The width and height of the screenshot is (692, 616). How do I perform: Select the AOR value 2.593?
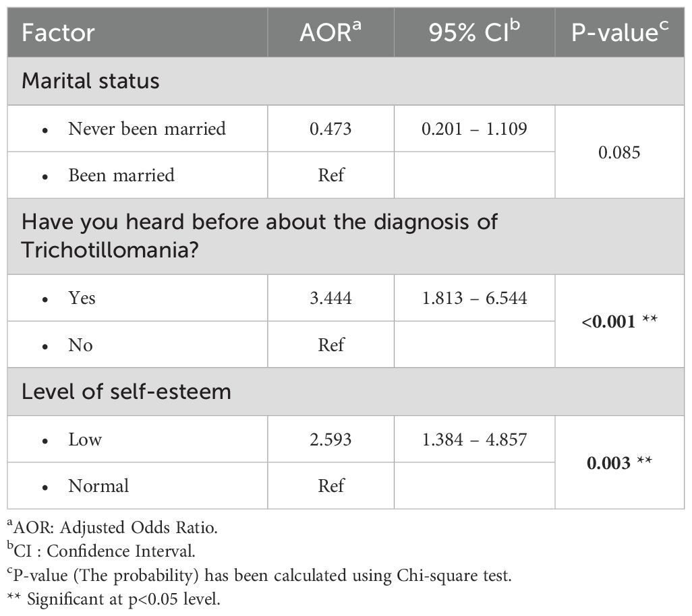[x=330, y=439]
